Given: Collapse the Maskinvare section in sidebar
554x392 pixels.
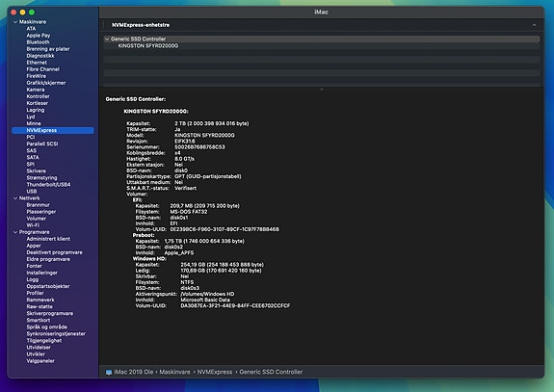Looking at the screenshot, I should [x=15, y=22].
